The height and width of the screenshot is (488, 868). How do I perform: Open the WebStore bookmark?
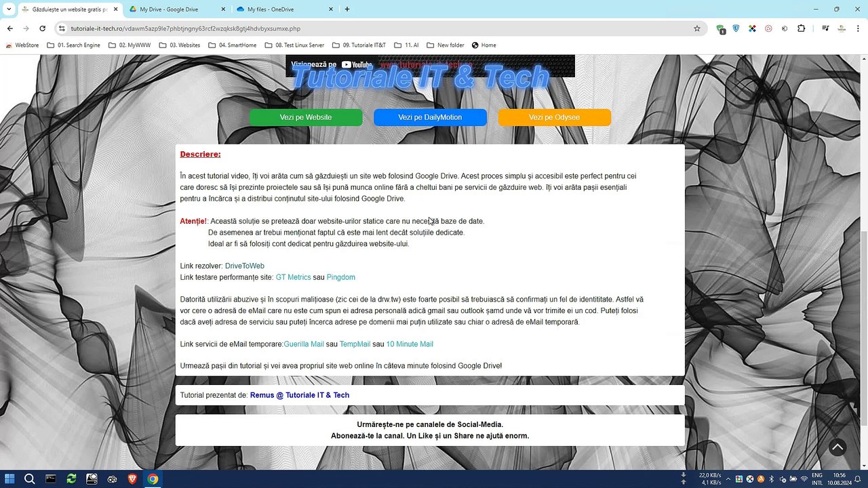coord(22,45)
